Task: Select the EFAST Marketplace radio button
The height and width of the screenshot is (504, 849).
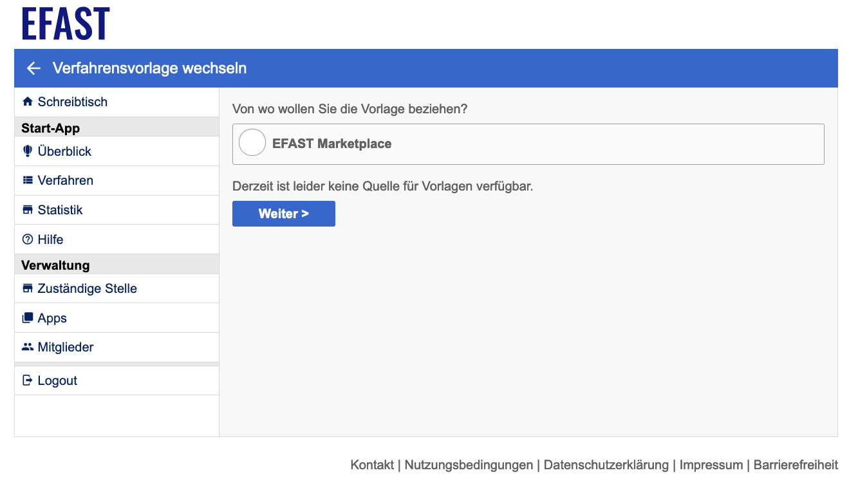Action: tap(252, 143)
